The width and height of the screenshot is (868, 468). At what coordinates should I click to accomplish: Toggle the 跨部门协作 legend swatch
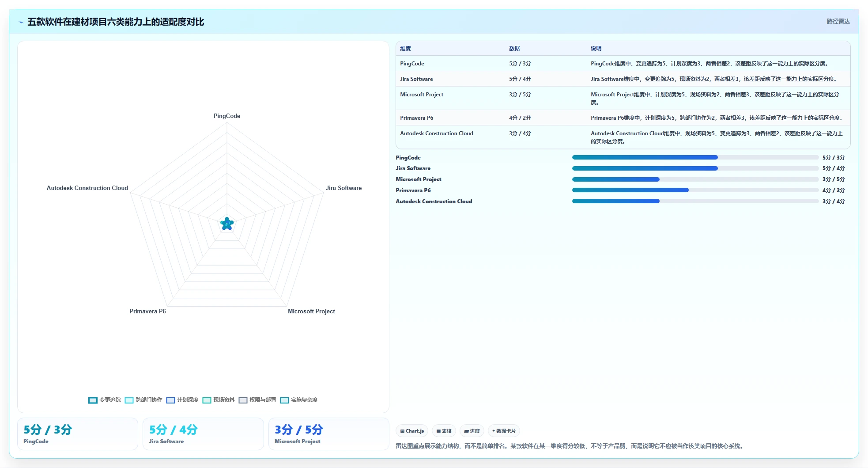tap(129, 400)
